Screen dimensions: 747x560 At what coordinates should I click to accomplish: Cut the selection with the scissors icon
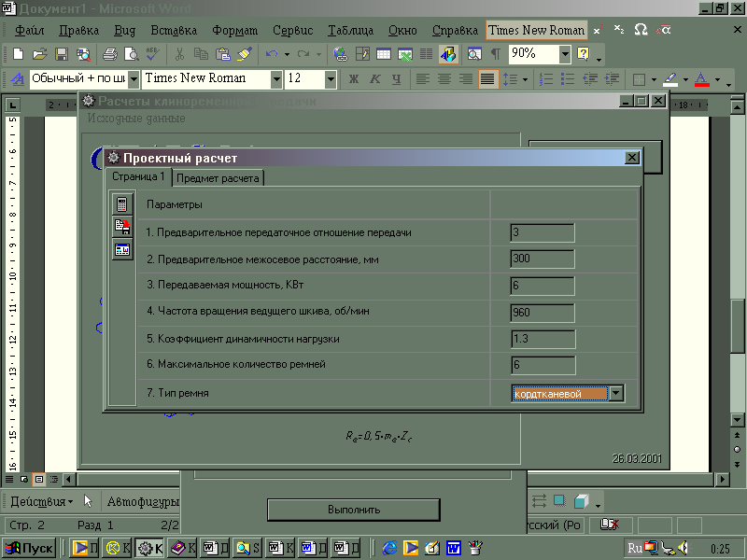click(179, 54)
